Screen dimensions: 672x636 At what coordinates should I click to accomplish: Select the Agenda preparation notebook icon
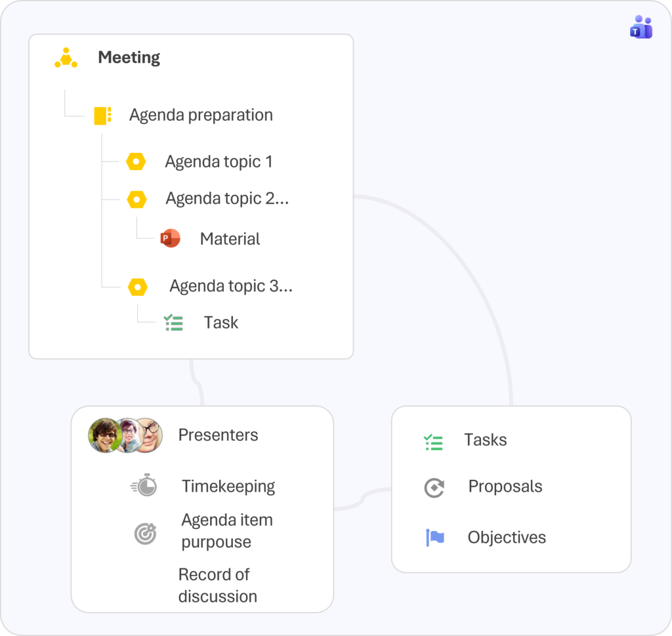point(102,116)
